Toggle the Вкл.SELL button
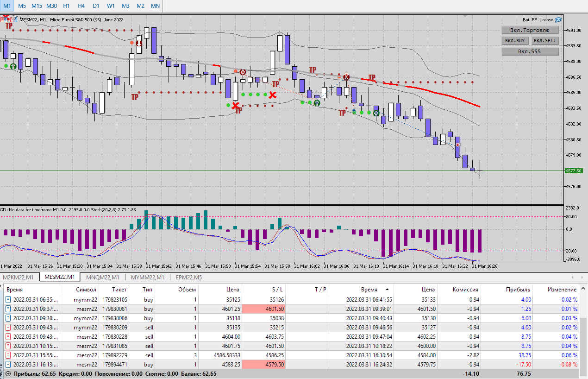This screenshot has height=379, width=588. coord(544,41)
